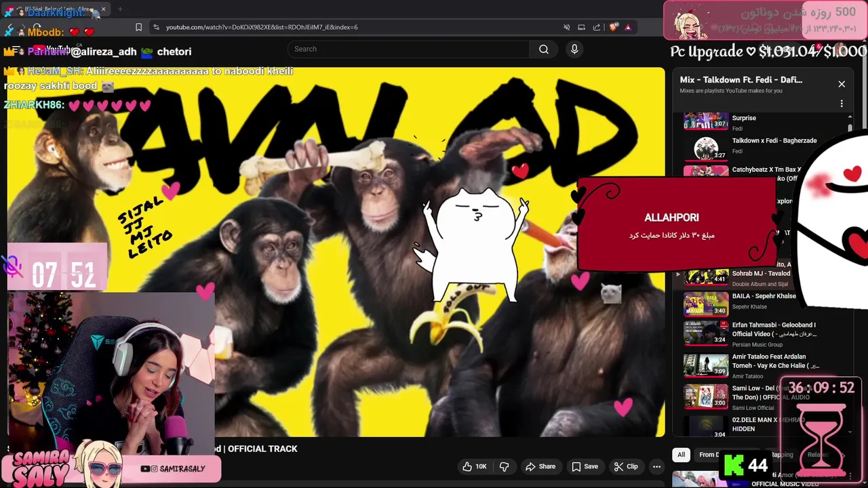Open the Brave Shields lion icon

pos(614,27)
